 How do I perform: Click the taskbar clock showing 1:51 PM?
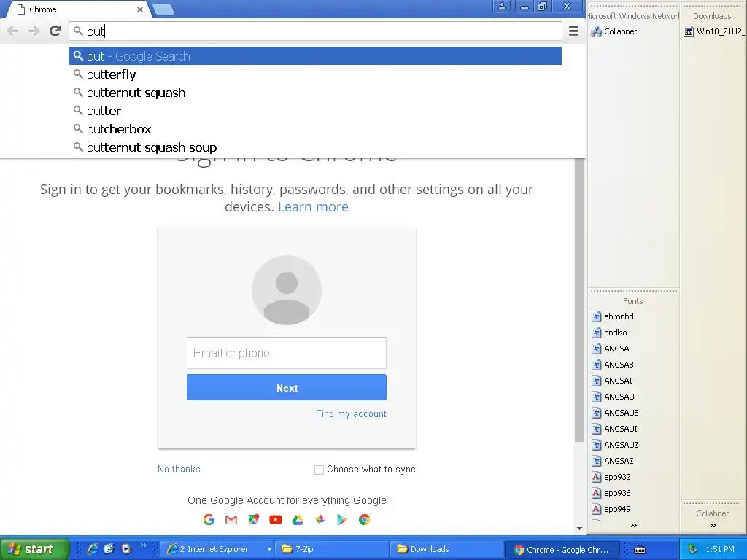720,549
